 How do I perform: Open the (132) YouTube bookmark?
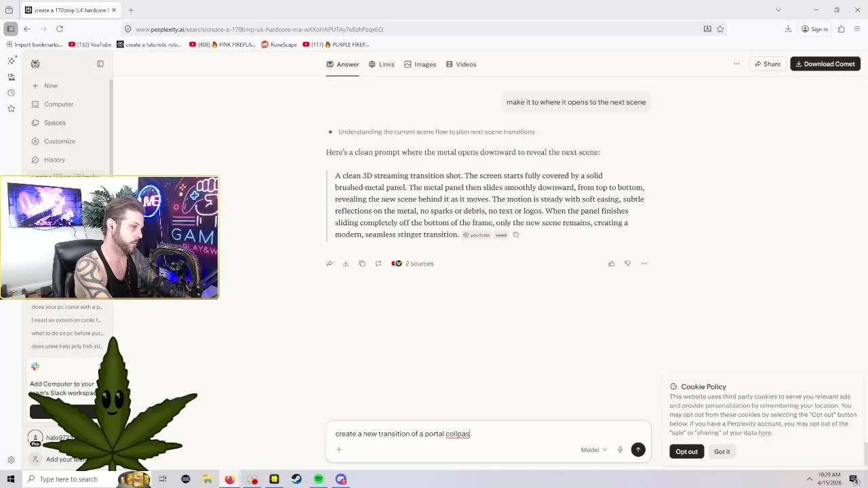pos(90,45)
